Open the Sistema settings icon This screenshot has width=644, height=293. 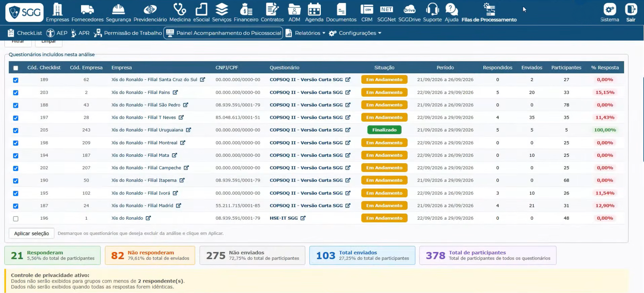point(610,9)
